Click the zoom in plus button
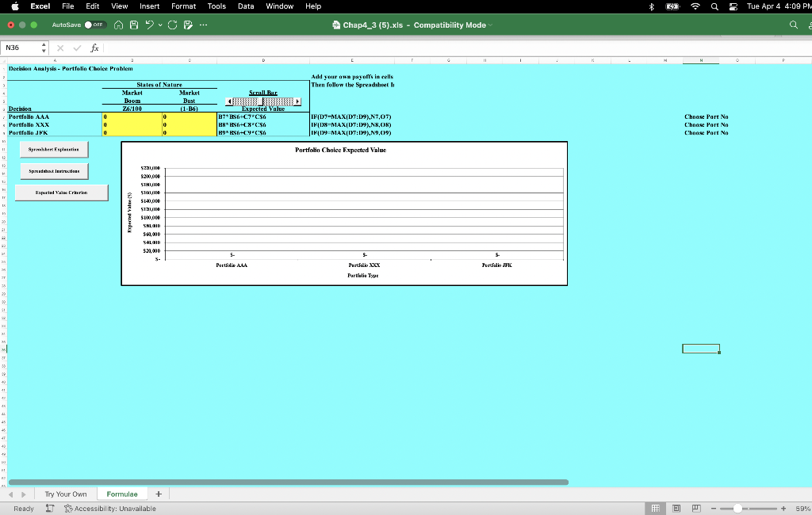Viewport: 812px width, 515px height. [783, 509]
